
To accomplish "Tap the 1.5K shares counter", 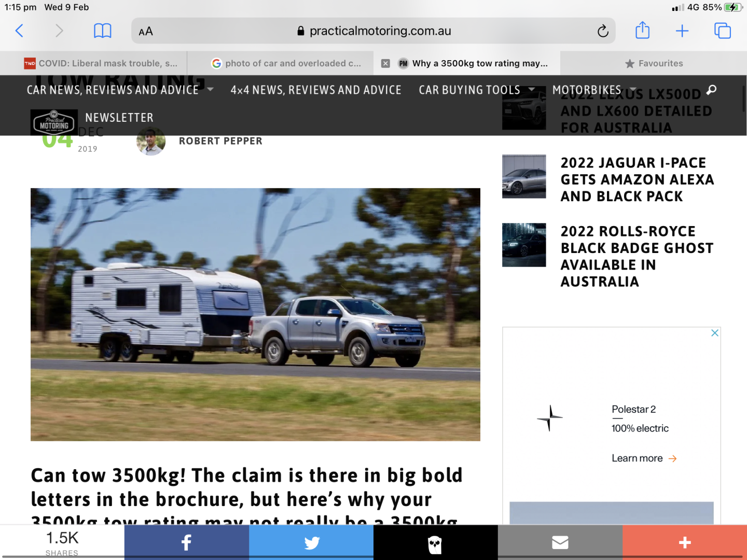I will pos(62,542).
